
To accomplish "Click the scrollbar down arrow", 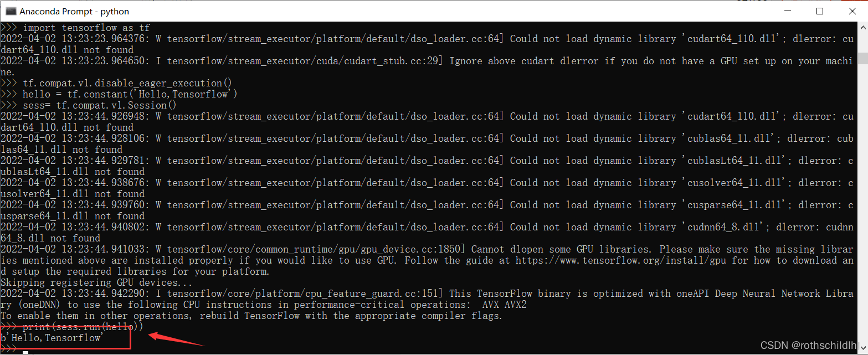I will pyautogui.click(x=862, y=349).
